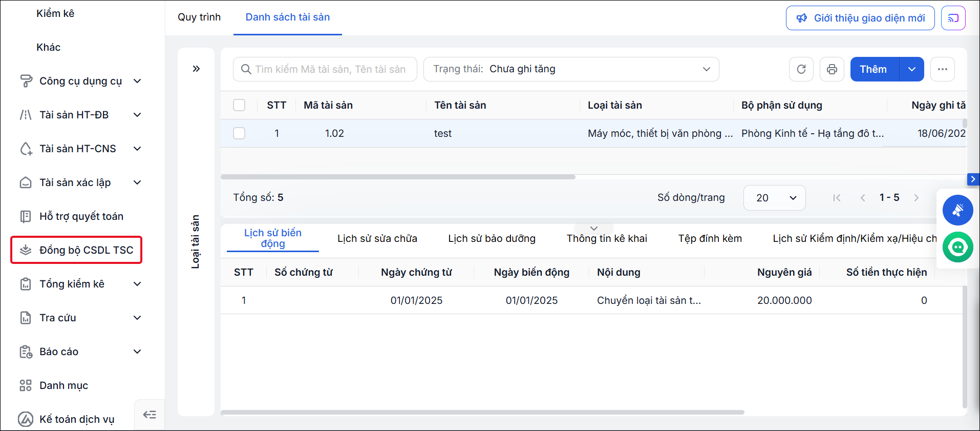
Task: Click the history table horizontal scrollbar
Action: [x=482, y=412]
